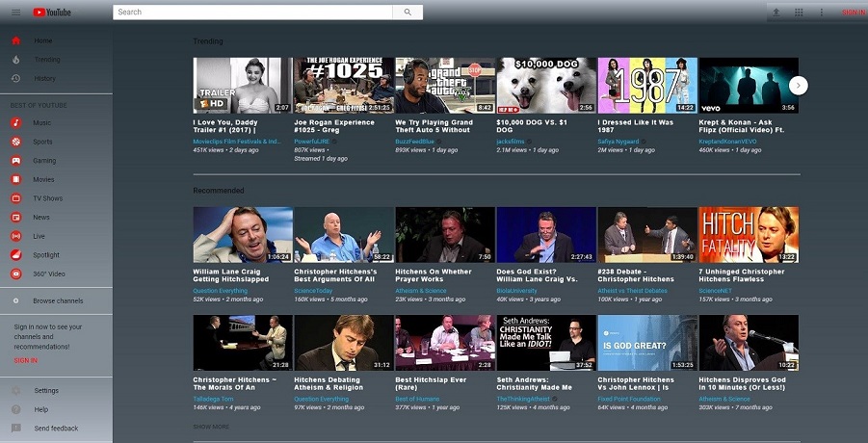Visit the PowerfulJRE channel link
This screenshot has height=443, width=868.
312,142
